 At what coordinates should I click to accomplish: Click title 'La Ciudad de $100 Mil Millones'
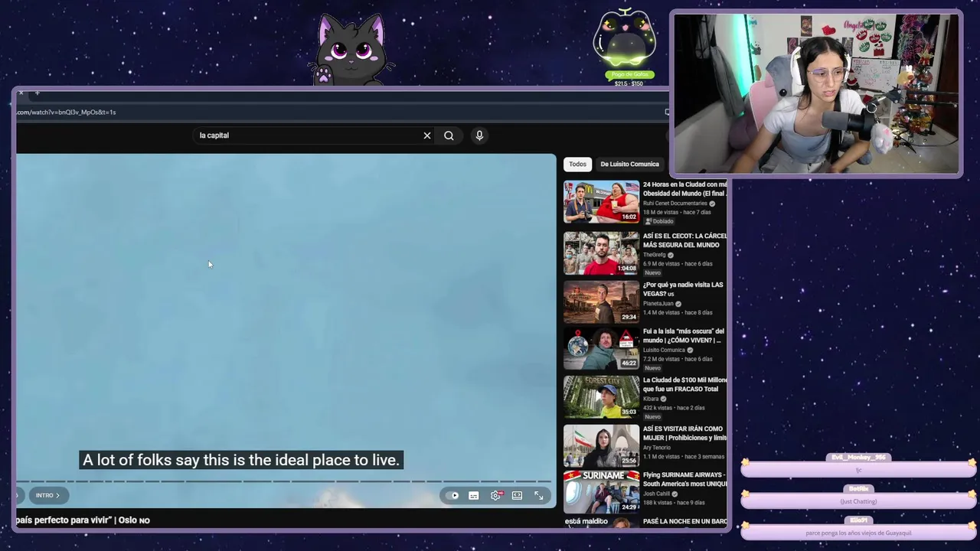(x=684, y=384)
